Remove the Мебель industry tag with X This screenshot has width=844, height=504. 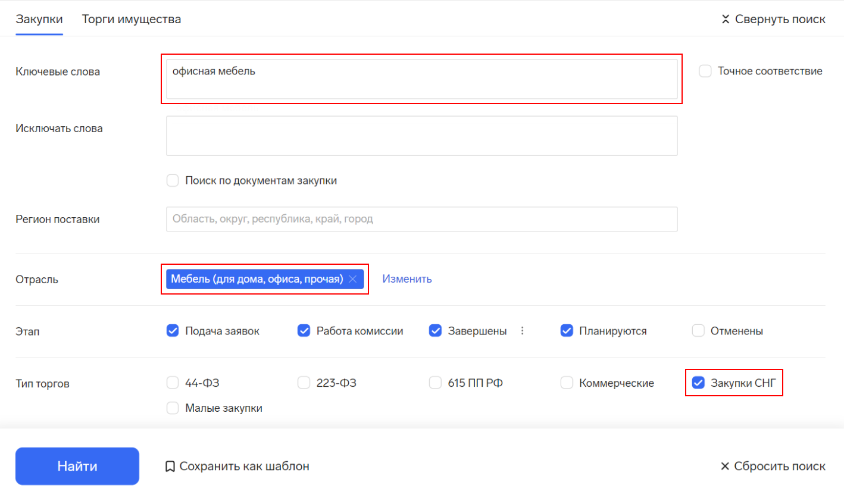352,279
